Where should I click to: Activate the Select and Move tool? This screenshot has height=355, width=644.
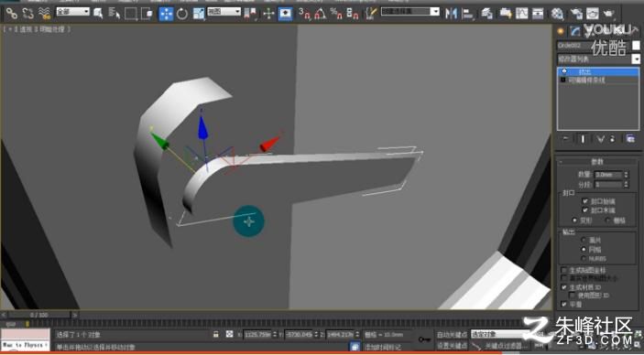[x=167, y=14]
